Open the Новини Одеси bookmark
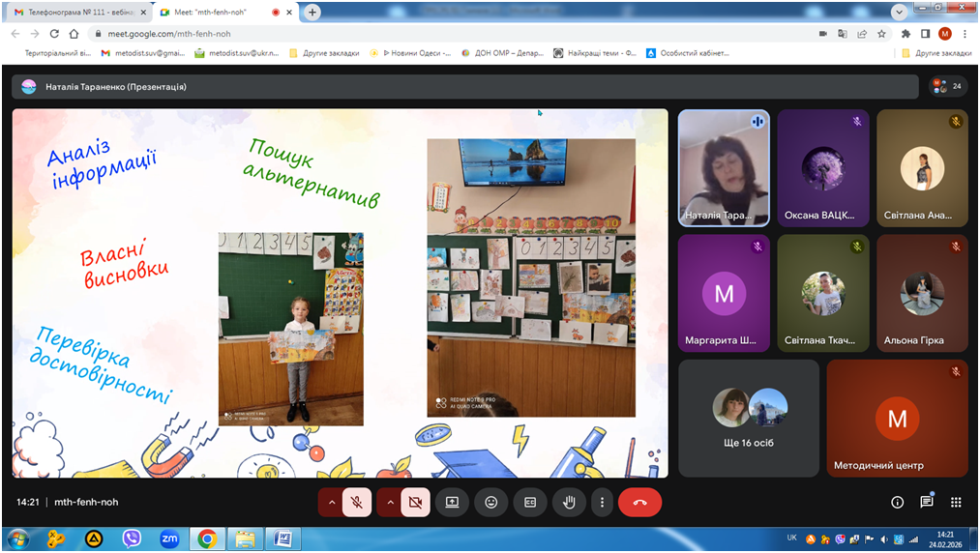The image size is (980, 553). pos(417,53)
